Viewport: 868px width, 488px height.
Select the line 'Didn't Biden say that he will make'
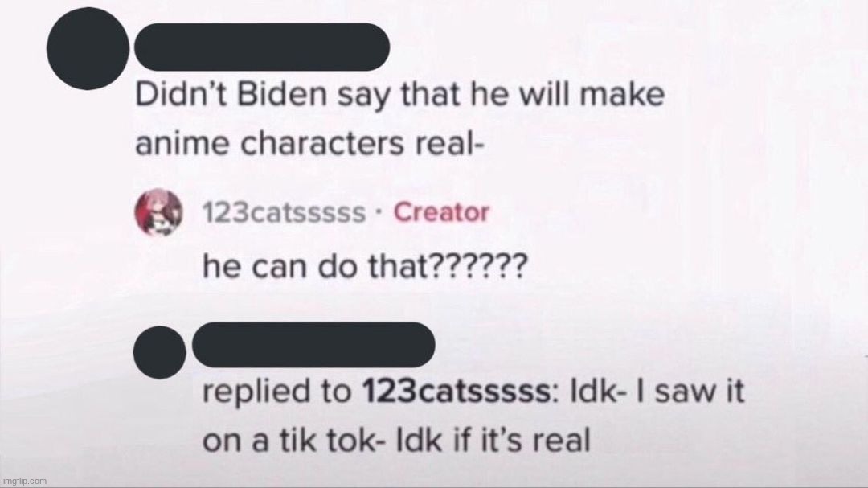tap(399, 95)
